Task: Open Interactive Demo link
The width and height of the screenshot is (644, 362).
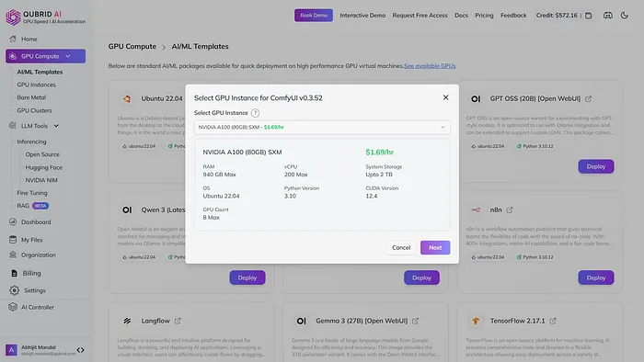Action: click(x=362, y=16)
